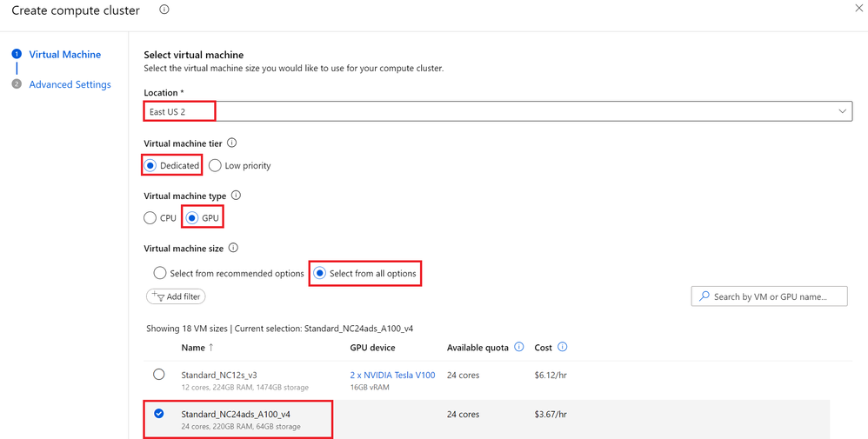
Task: Close the Create compute cluster panel
Action: 858,9
